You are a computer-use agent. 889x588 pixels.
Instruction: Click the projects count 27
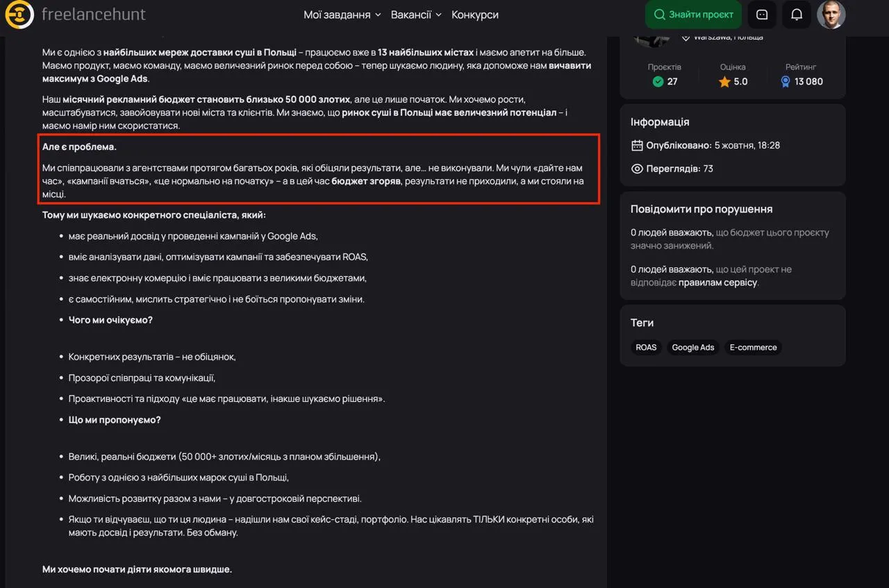point(672,82)
